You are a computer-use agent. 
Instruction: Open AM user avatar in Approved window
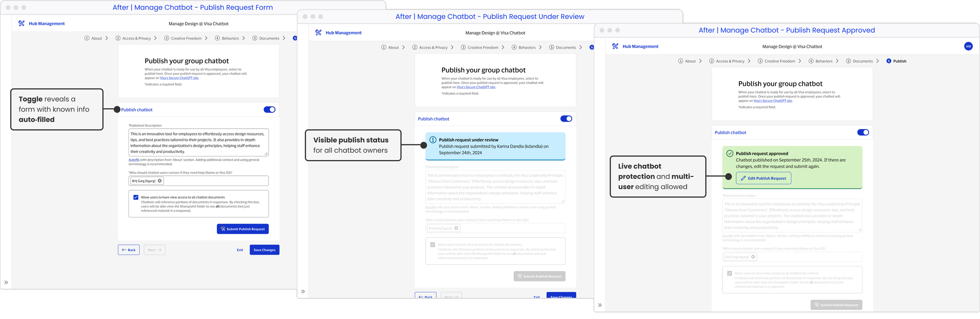coord(968,46)
